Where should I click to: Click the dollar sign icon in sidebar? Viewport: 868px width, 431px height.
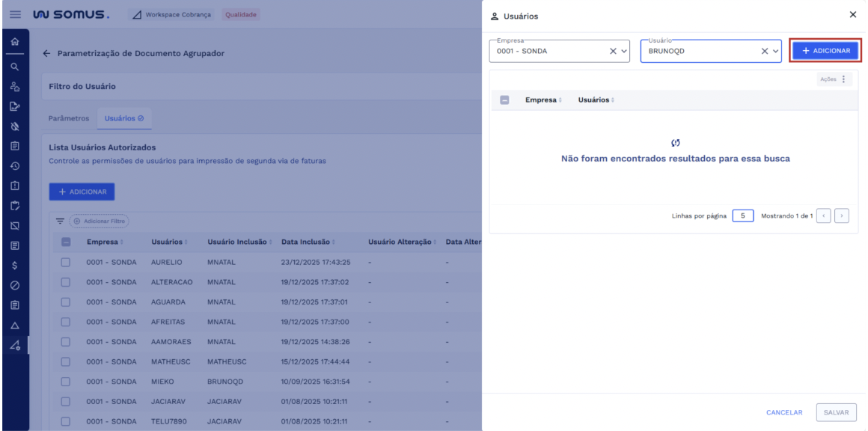click(14, 265)
